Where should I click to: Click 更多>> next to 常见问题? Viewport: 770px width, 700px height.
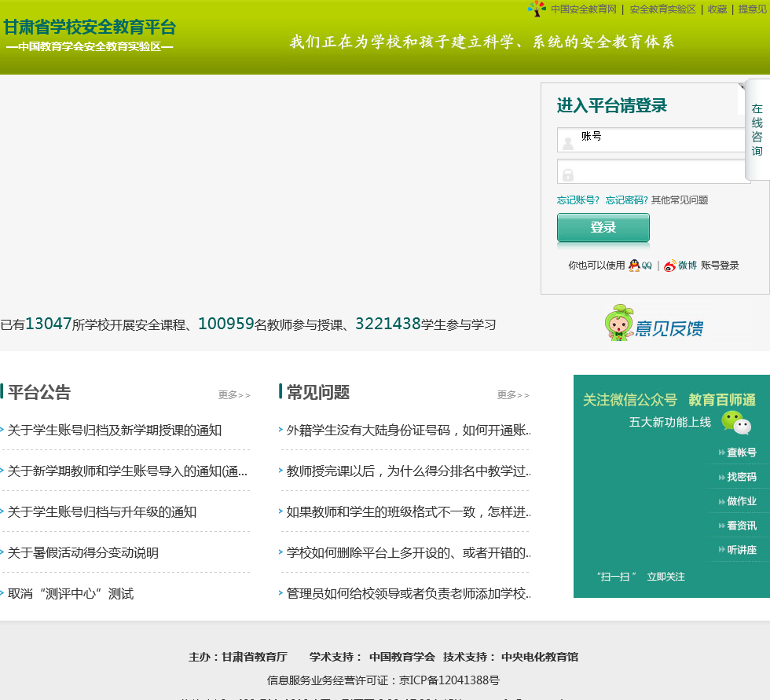pos(513,394)
